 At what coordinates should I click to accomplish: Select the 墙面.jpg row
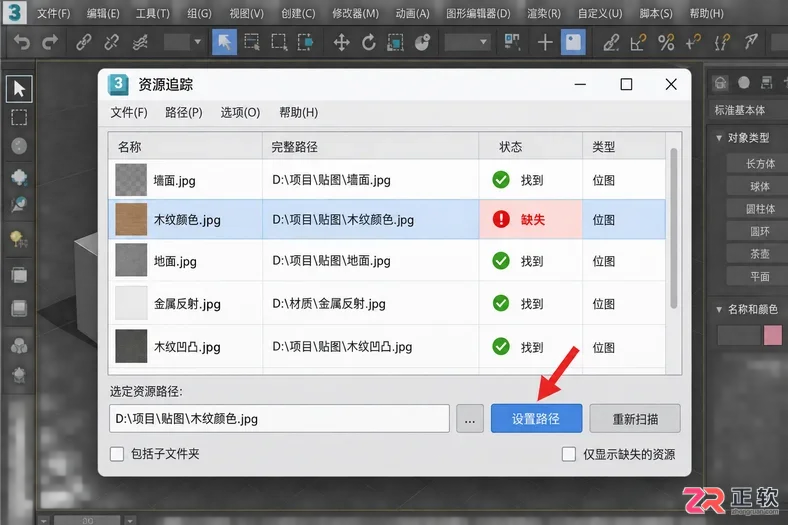387,180
